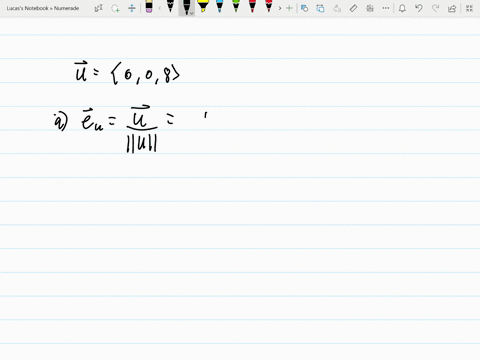Viewport: 480px width, 360px height.
Task: Show more pens with right chevron
Action: coord(280,8)
